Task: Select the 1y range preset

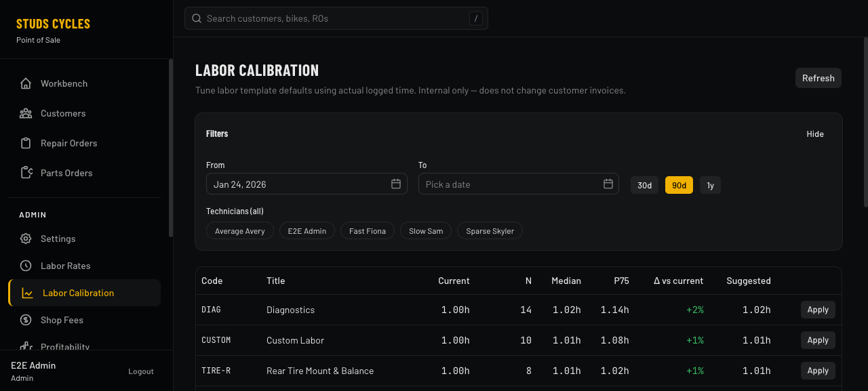Action: 711,185
